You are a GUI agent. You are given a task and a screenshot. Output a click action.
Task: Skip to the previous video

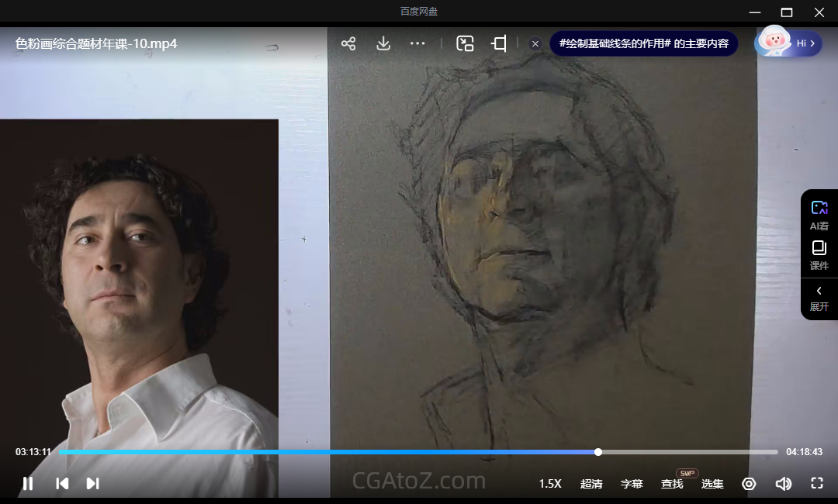(x=62, y=483)
